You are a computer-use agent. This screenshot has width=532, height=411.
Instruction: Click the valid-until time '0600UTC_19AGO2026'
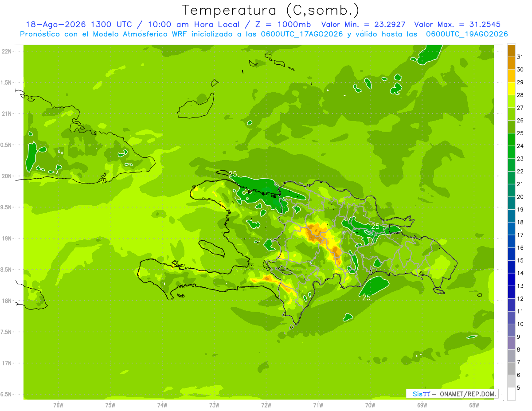[x=467, y=34]
